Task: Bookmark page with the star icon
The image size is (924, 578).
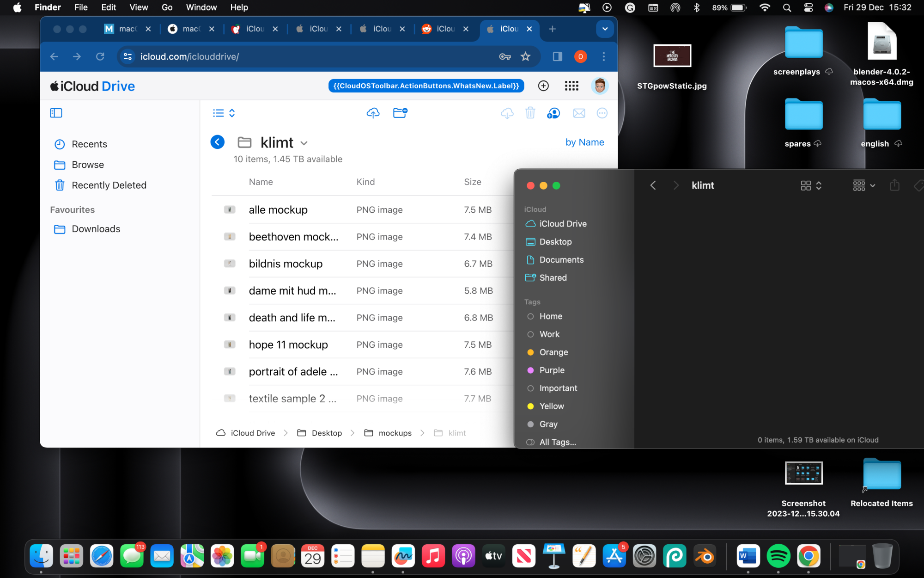Action: pyautogui.click(x=525, y=56)
